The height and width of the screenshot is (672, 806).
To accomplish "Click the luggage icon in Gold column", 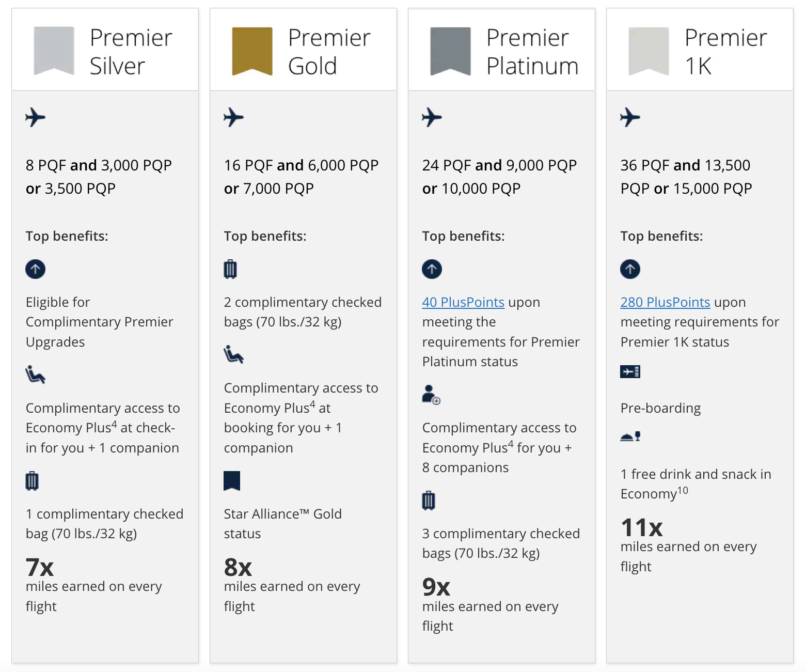I will [x=230, y=269].
